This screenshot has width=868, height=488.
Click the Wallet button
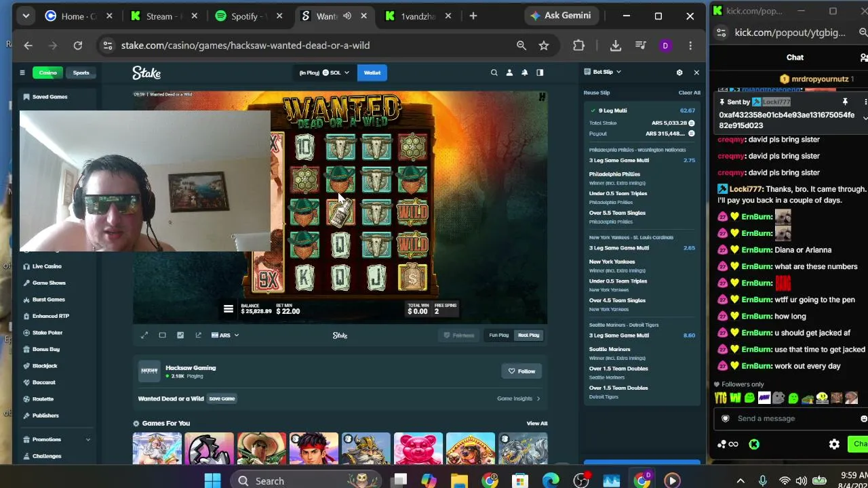[x=372, y=73]
